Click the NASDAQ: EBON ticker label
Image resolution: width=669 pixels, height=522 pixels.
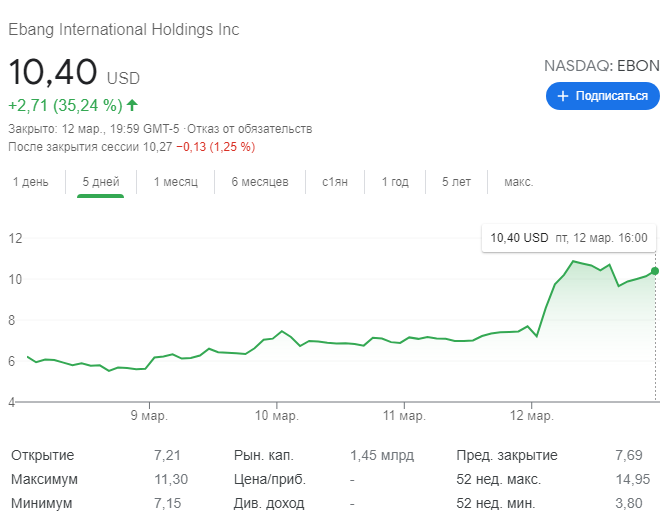602,66
